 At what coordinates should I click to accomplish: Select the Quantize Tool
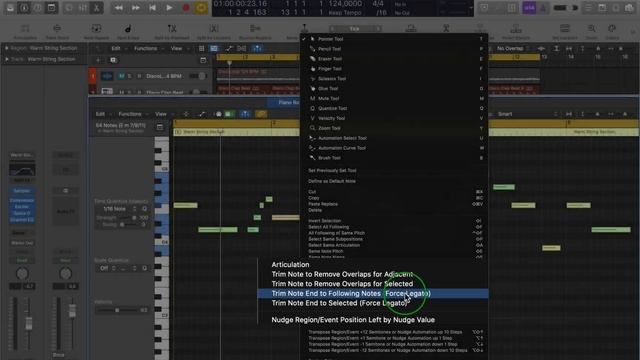coord(394,108)
